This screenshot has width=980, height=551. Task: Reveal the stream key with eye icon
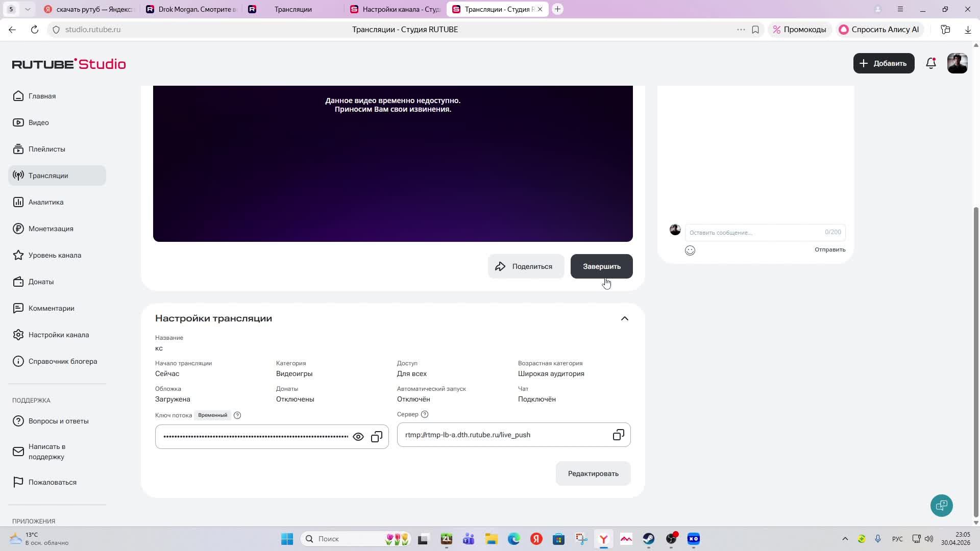tap(358, 437)
